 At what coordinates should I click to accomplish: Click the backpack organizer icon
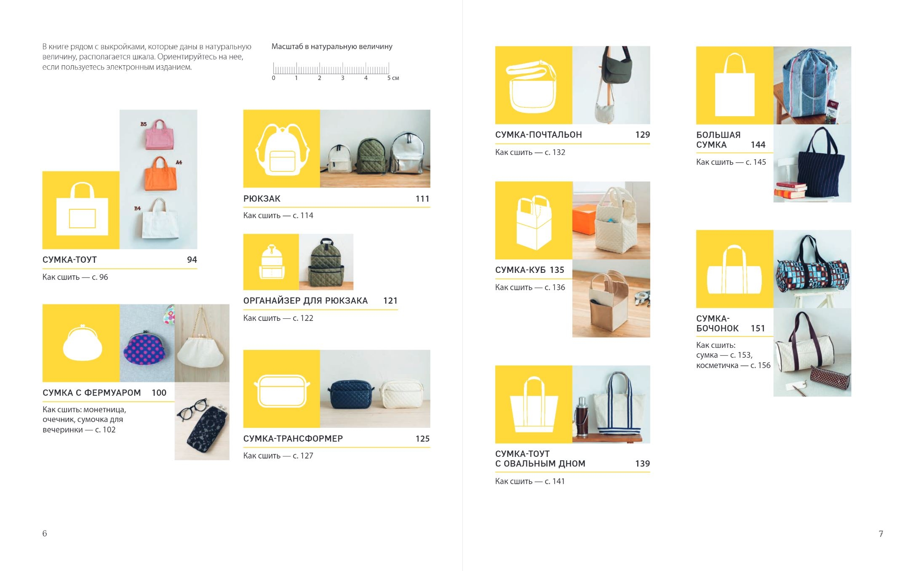coord(271,262)
